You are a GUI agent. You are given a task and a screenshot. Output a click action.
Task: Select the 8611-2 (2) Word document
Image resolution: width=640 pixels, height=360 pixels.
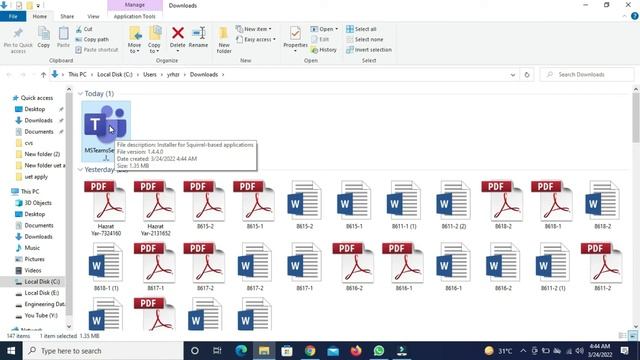click(453, 205)
